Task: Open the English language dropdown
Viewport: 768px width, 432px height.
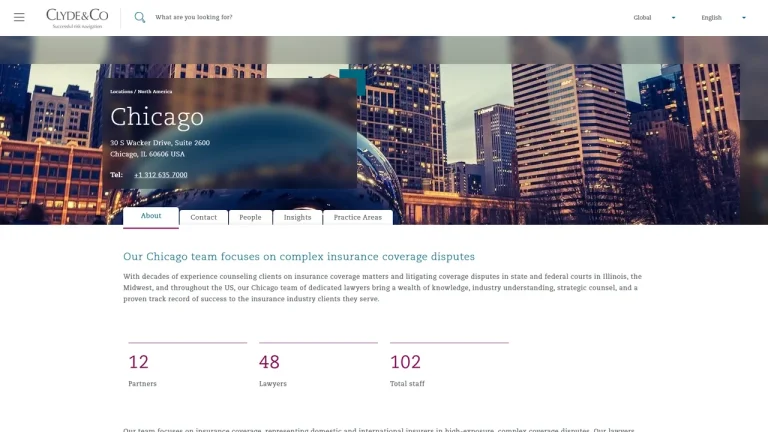Action: 723,18
